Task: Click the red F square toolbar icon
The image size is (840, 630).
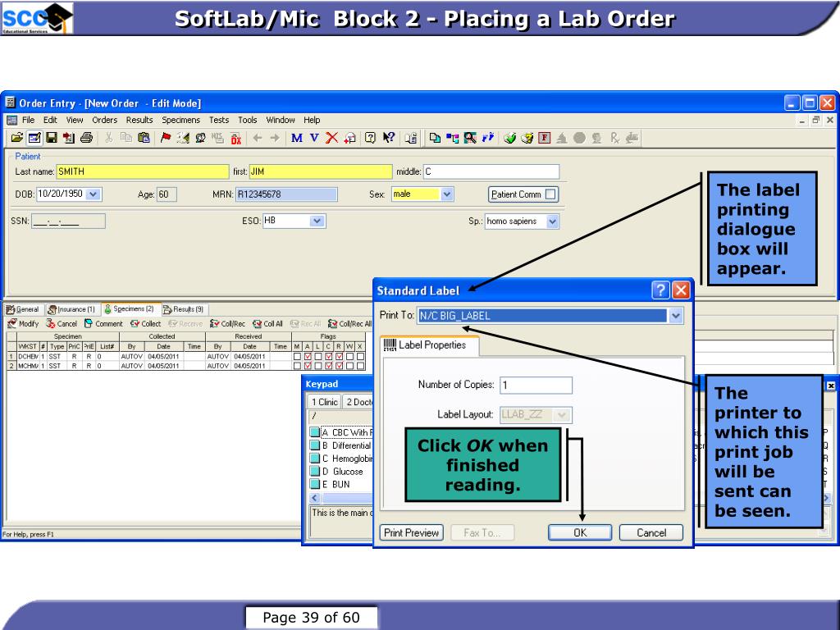Action: point(545,138)
